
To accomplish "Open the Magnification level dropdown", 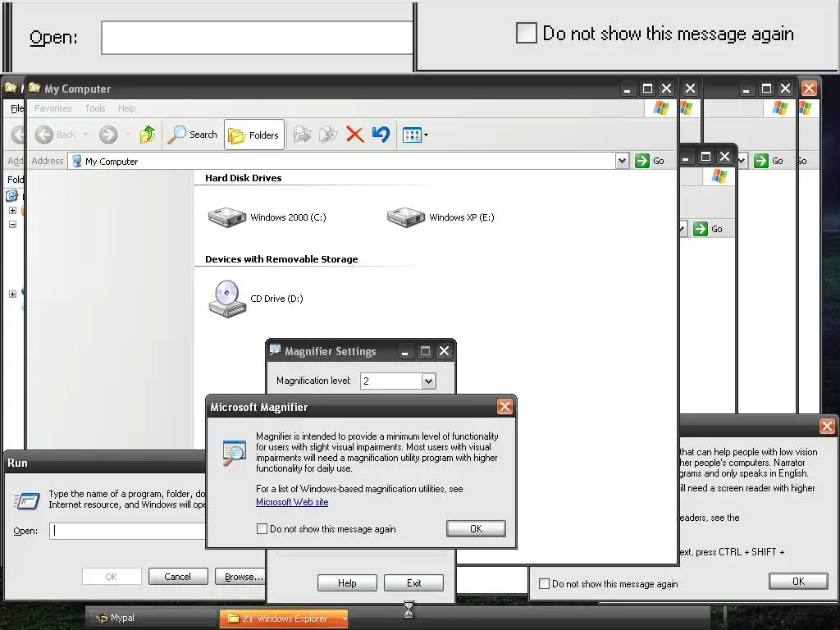I will click(428, 381).
